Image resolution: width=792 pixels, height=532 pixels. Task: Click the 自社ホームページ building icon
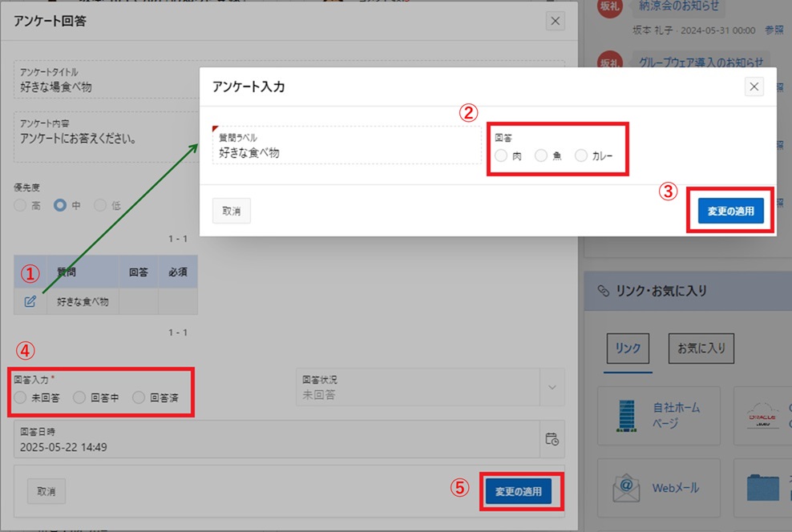[x=626, y=415]
